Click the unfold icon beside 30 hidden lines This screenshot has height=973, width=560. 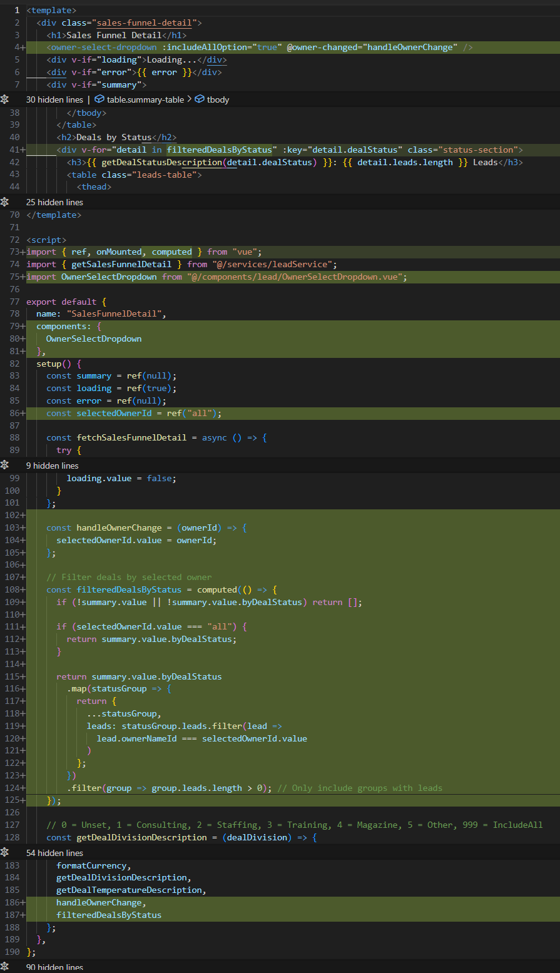tap(5, 99)
